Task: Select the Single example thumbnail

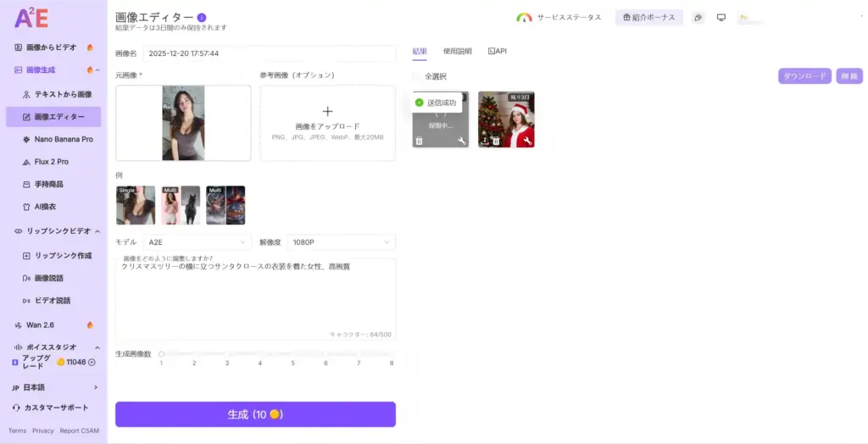Action: (136, 205)
